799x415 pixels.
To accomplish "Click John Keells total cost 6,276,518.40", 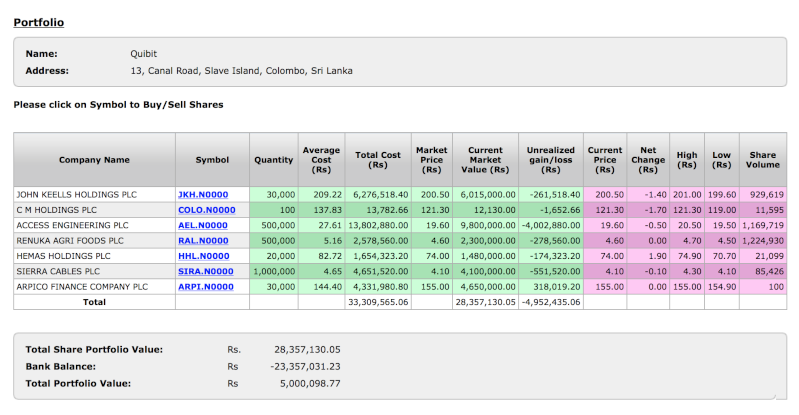I will pos(380,195).
